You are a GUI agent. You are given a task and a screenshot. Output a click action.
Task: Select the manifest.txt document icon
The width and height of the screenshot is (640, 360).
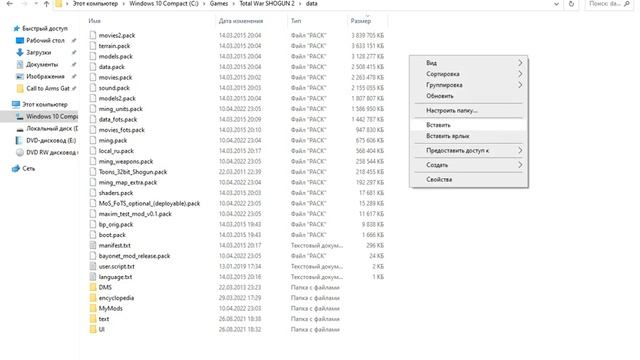(93, 245)
